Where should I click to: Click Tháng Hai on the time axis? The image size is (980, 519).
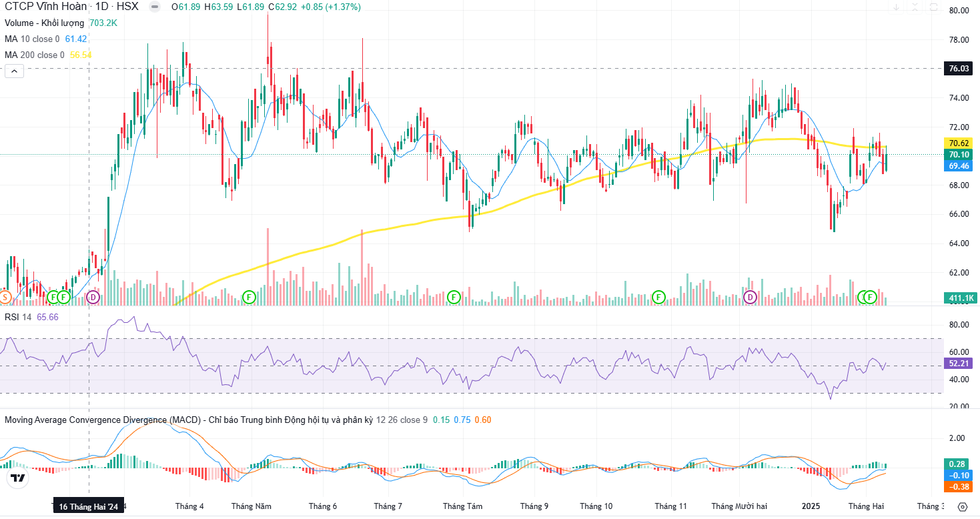click(x=866, y=506)
